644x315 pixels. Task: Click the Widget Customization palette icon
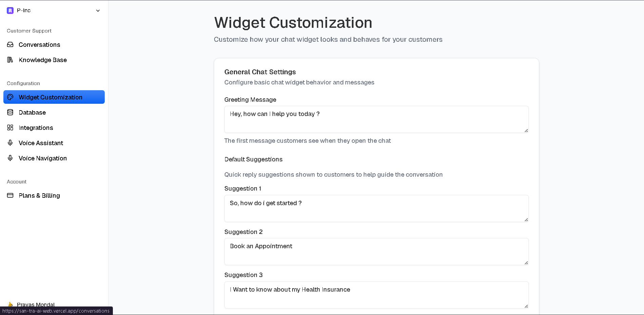point(10,97)
